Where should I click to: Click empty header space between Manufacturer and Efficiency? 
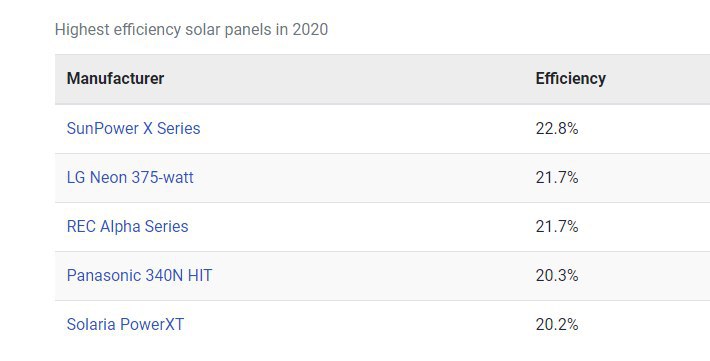[349, 79]
